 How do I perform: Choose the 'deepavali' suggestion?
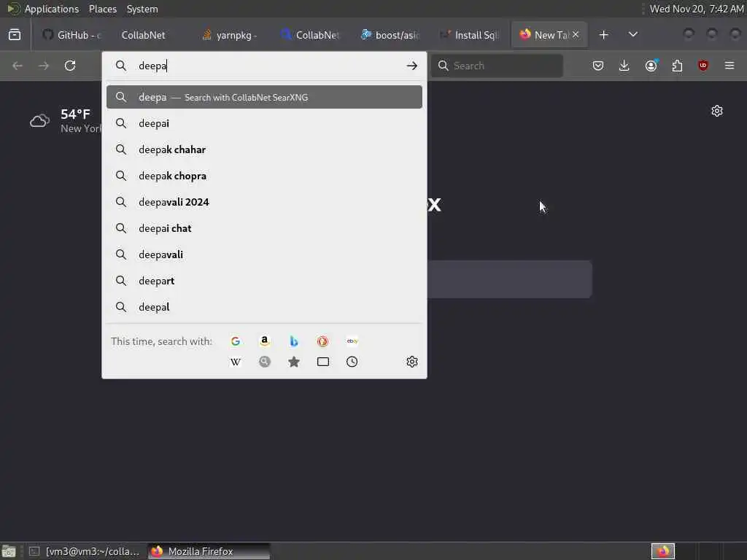pos(264,254)
